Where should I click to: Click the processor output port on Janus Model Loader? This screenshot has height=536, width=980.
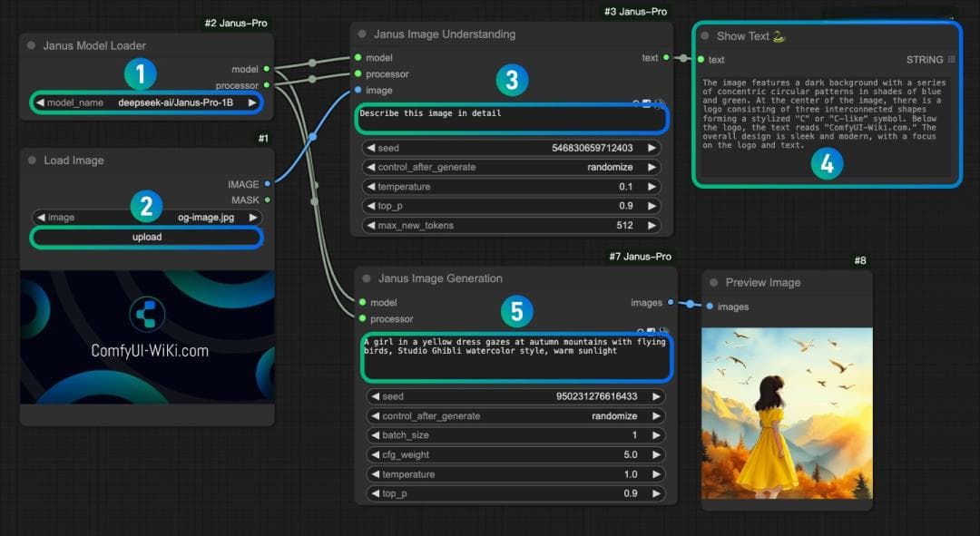(267, 85)
